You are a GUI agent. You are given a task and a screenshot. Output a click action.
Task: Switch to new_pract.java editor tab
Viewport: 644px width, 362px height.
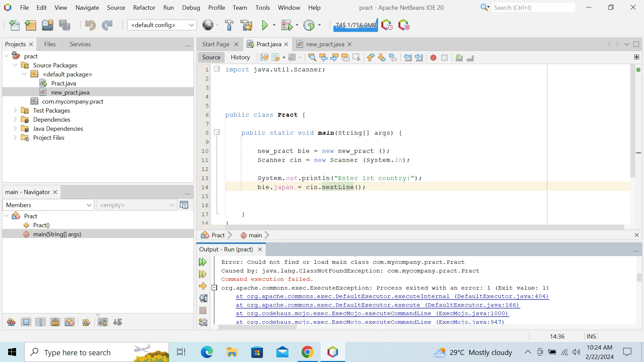(x=325, y=44)
